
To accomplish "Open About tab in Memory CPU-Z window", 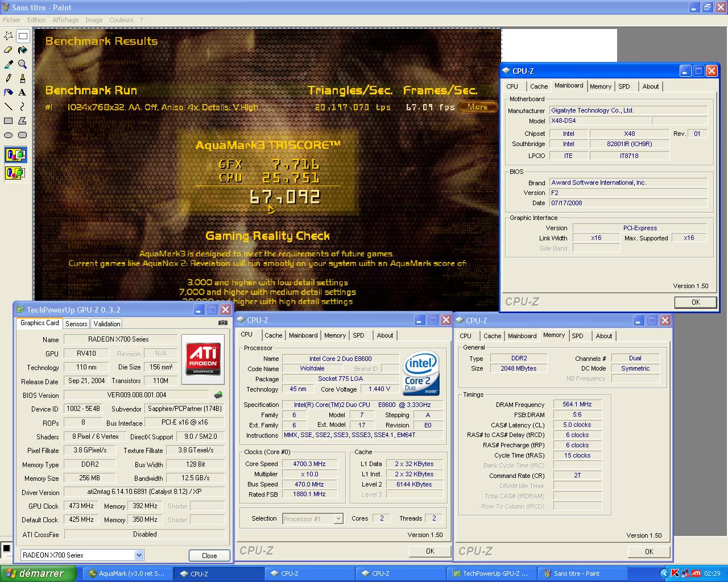I will pyautogui.click(x=604, y=336).
